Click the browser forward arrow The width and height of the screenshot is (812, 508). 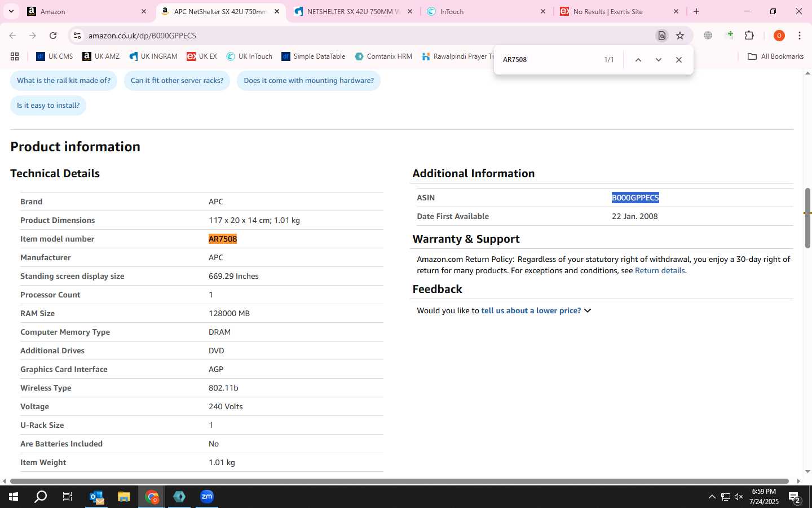click(x=33, y=36)
